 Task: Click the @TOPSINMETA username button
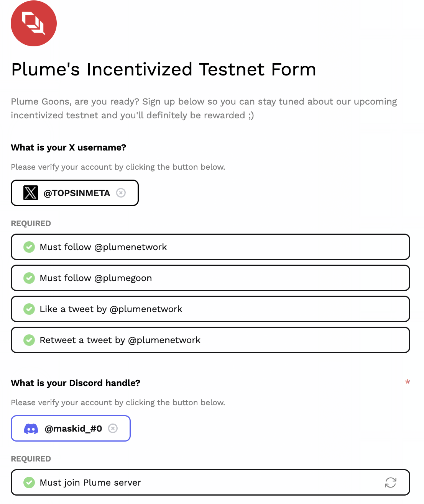pyautogui.click(x=75, y=193)
